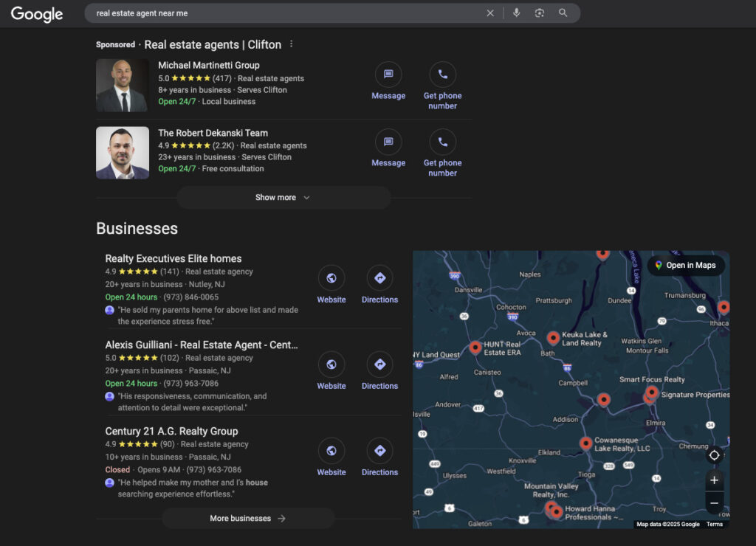Open Website for Realty Executives Elite homes

tap(331, 284)
